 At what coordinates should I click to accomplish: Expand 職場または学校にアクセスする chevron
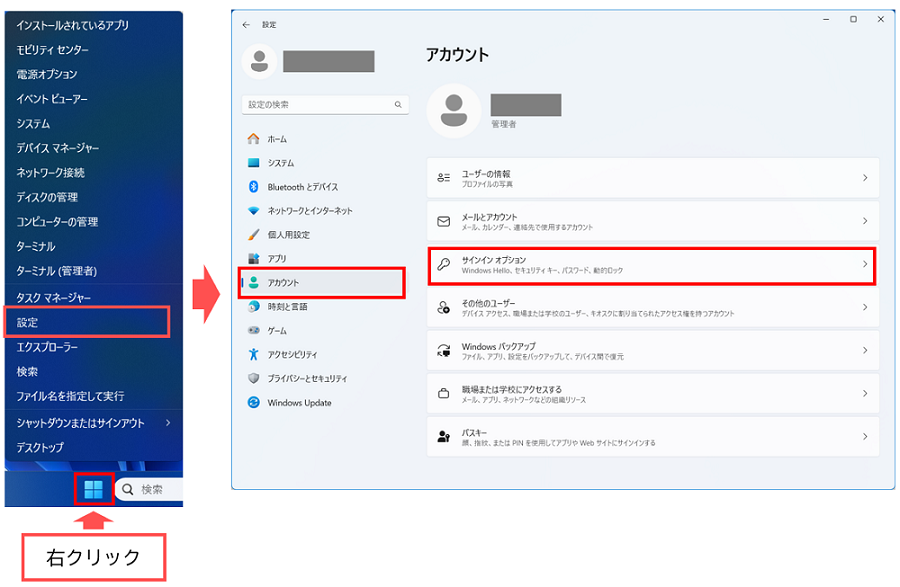(865, 394)
